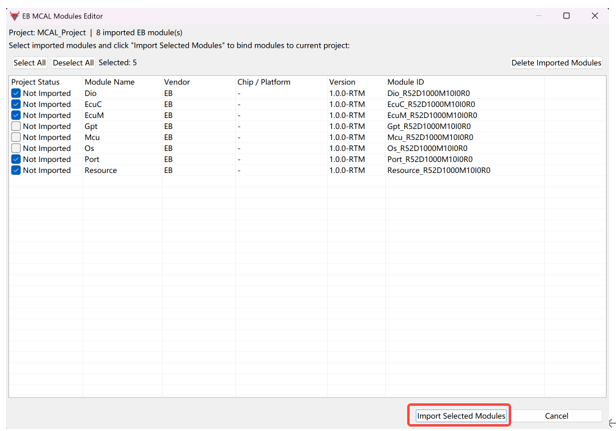Uncheck the Port module checkbox
This screenshot has width=616, height=431.
click(x=16, y=159)
